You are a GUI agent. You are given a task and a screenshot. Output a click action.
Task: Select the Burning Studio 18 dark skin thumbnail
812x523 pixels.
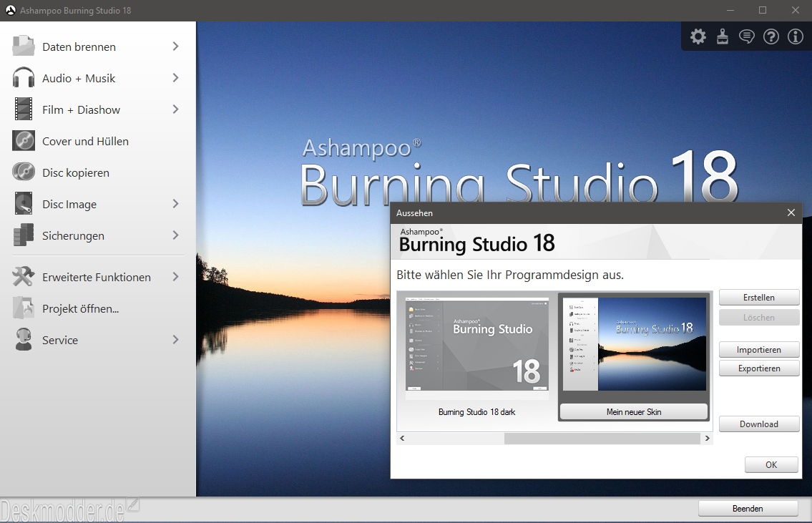[x=476, y=344]
